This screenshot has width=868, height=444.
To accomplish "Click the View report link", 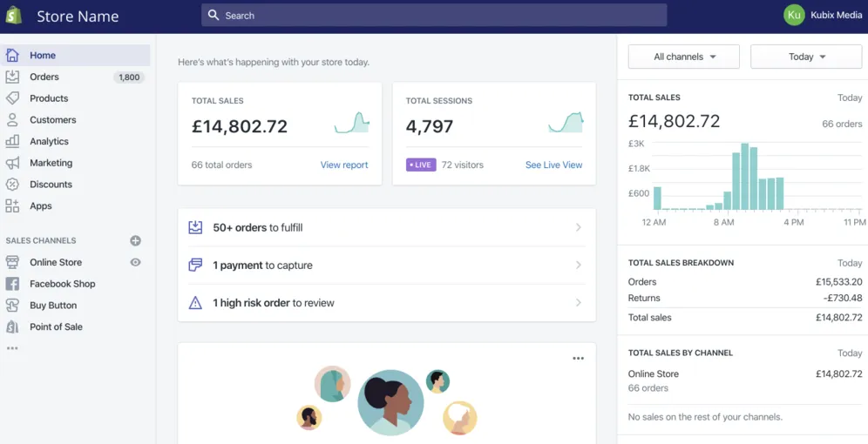I will click(344, 165).
